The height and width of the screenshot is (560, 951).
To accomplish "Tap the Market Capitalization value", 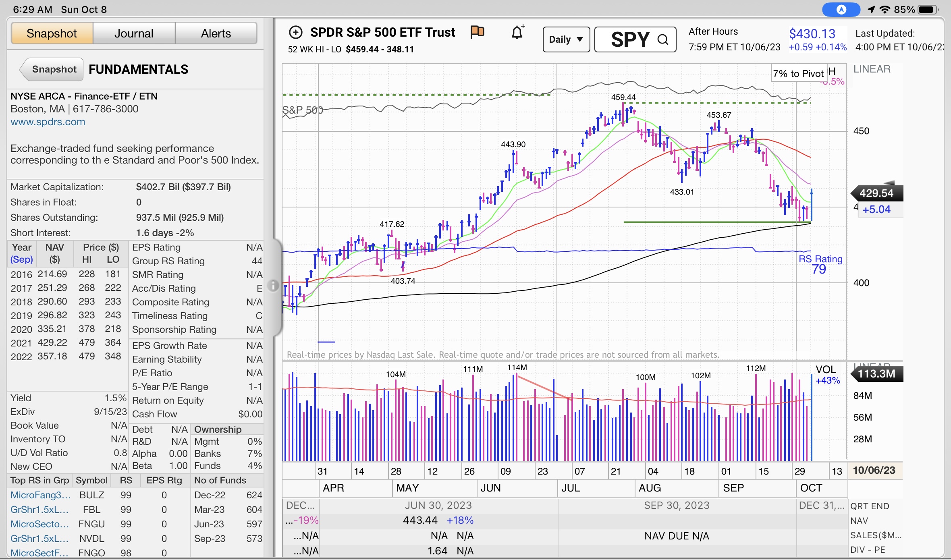I will pyautogui.click(x=183, y=187).
